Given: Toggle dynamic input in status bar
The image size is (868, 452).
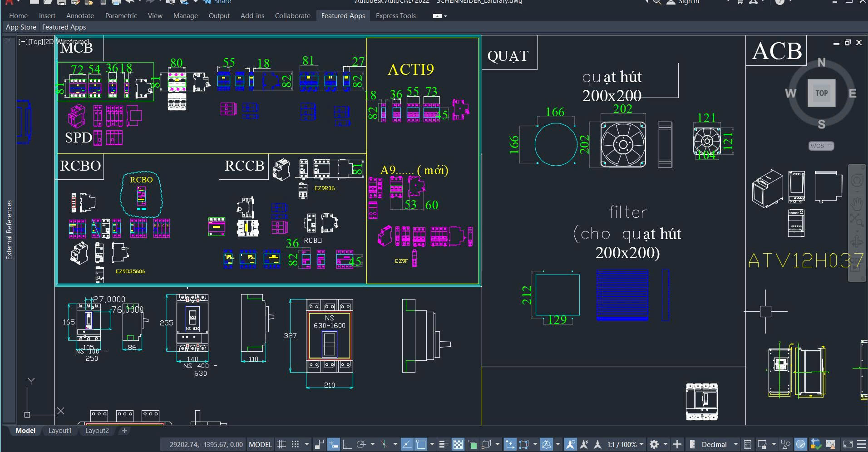Looking at the screenshot, I should coord(334,444).
